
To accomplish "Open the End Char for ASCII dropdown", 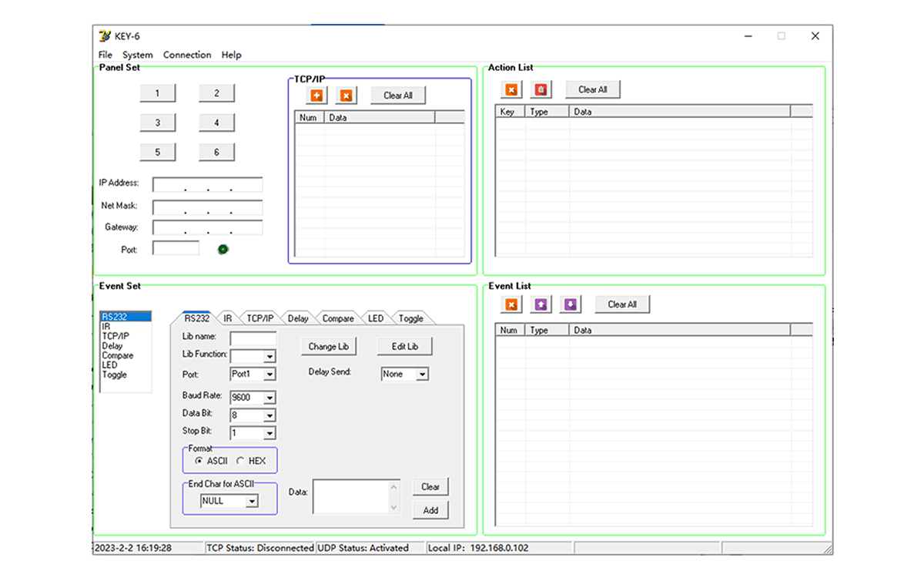I will point(251,501).
